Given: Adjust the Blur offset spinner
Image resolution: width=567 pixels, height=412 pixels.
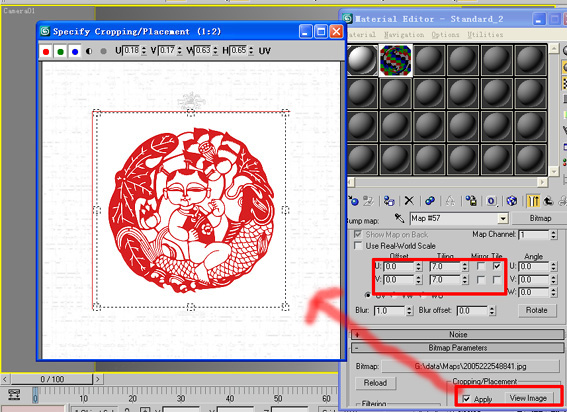Looking at the screenshot, I should click(x=492, y=310).
